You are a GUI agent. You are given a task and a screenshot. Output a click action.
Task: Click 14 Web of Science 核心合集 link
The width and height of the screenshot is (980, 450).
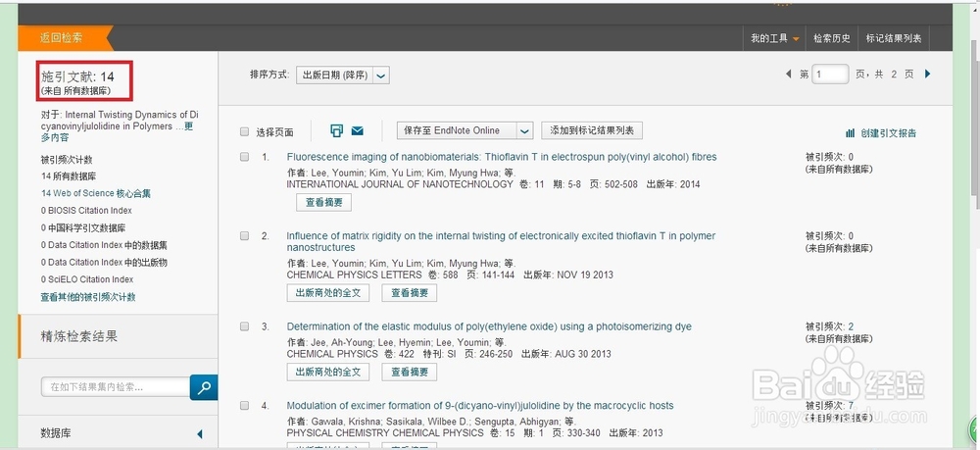96,193
